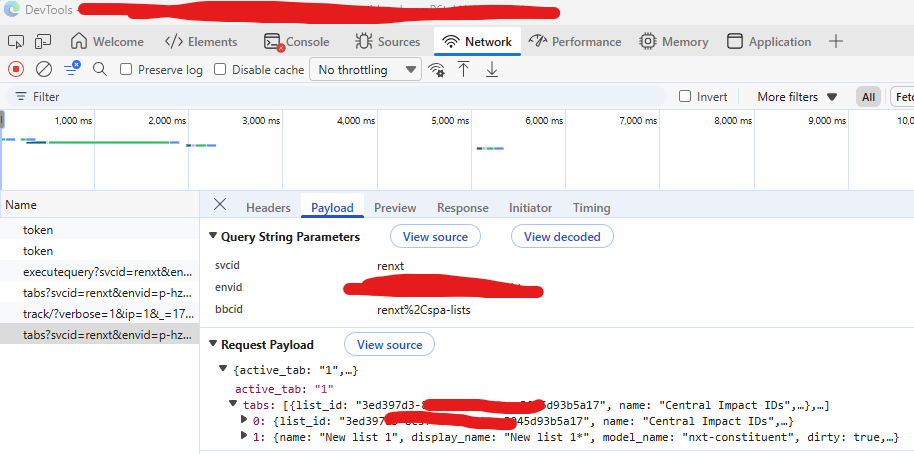
Task: Toggle the device emulation icon
Action: (x=43, y=42)
